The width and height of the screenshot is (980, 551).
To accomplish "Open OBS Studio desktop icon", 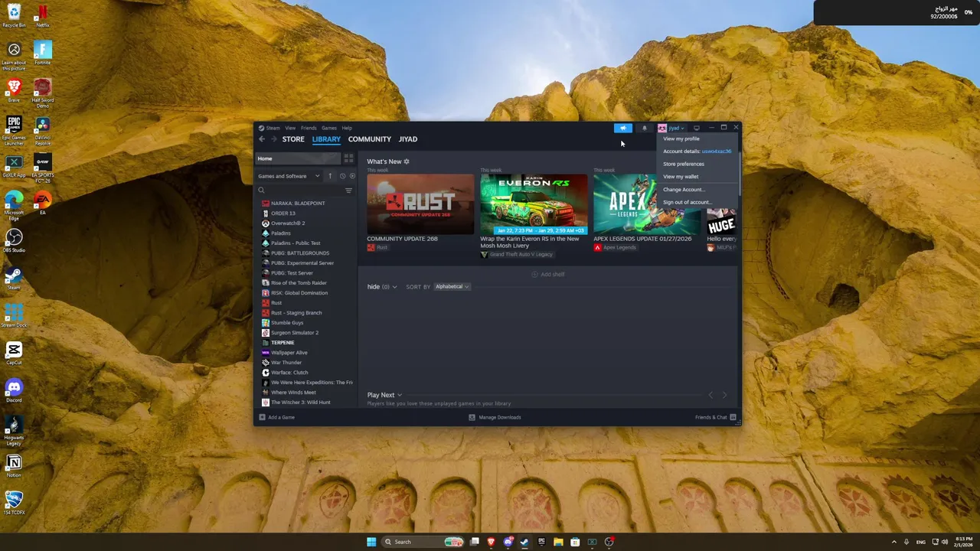I will pos(14,241).
